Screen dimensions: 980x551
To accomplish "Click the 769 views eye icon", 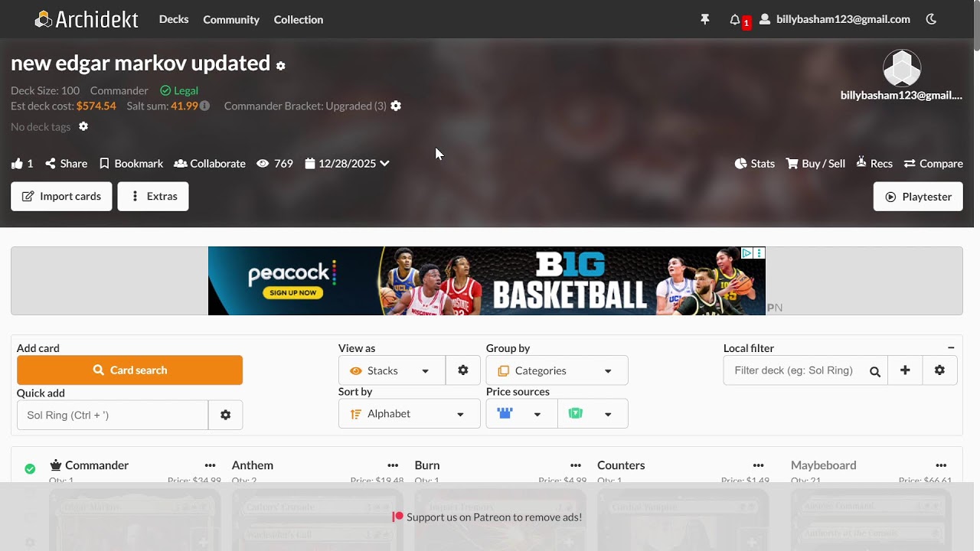I will pyautogui.click(x=263, y=164).
